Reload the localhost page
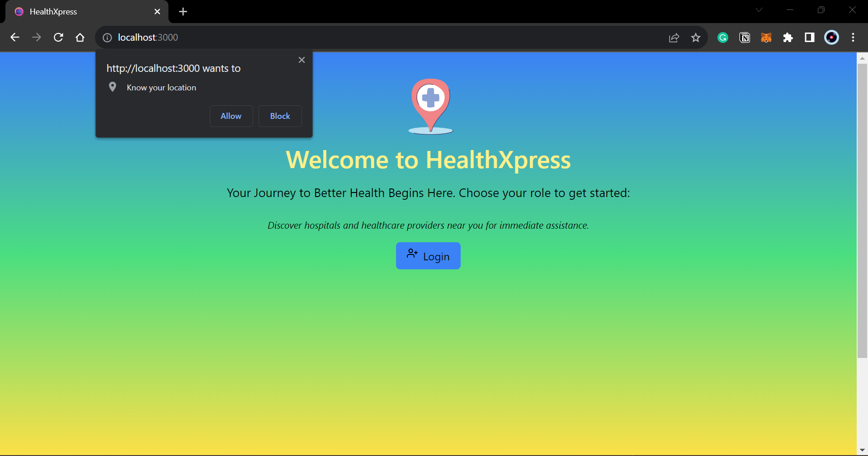This screenshot has height=456, width=868. [58, 38]
